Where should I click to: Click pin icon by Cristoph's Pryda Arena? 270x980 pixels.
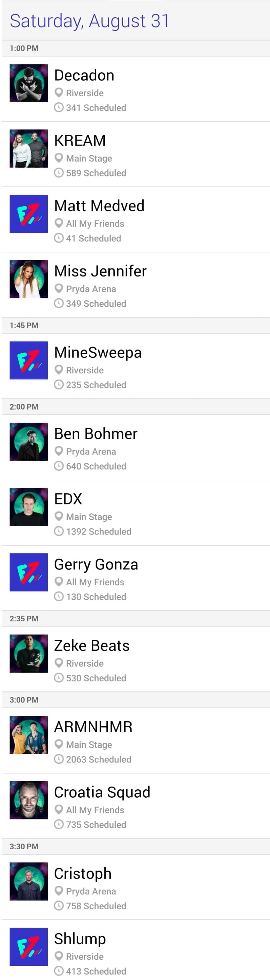coord(59,891)
